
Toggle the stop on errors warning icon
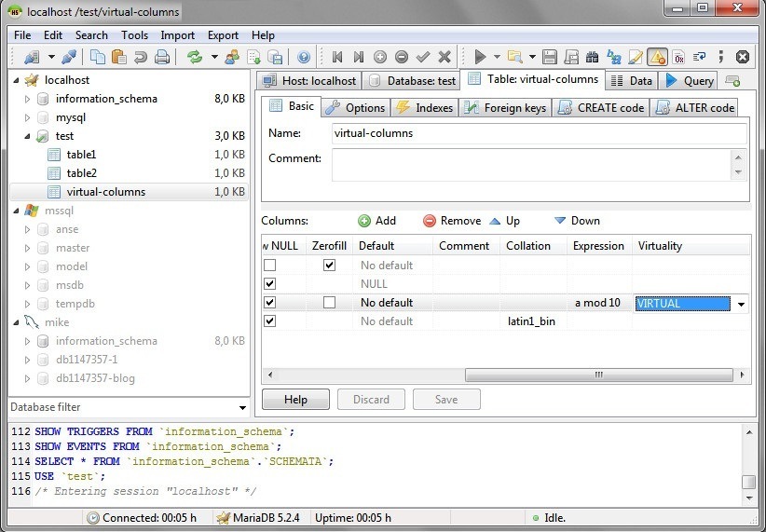[657, 57]
